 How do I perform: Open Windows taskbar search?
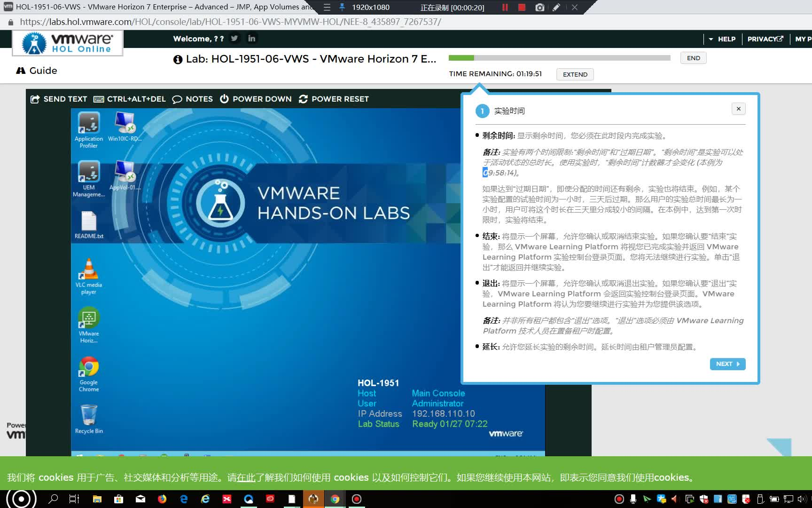53,499
